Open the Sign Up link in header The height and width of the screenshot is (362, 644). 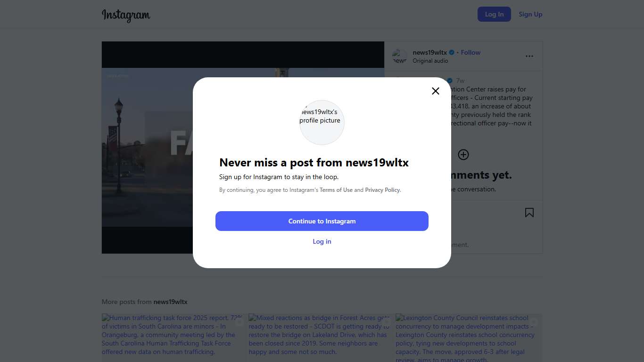pyautogui.click(x=530, y=14)
